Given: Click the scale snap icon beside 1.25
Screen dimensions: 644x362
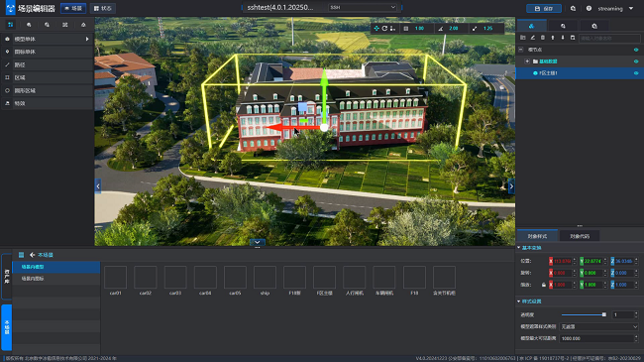Looking at the screenshot, I should (475, 29).
